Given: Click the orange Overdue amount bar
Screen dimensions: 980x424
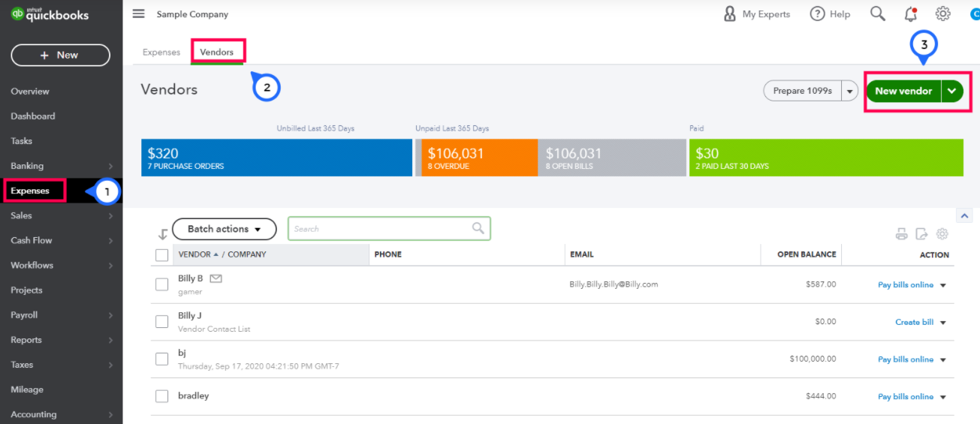Looking at the screenshot, I should click(478, 158).
